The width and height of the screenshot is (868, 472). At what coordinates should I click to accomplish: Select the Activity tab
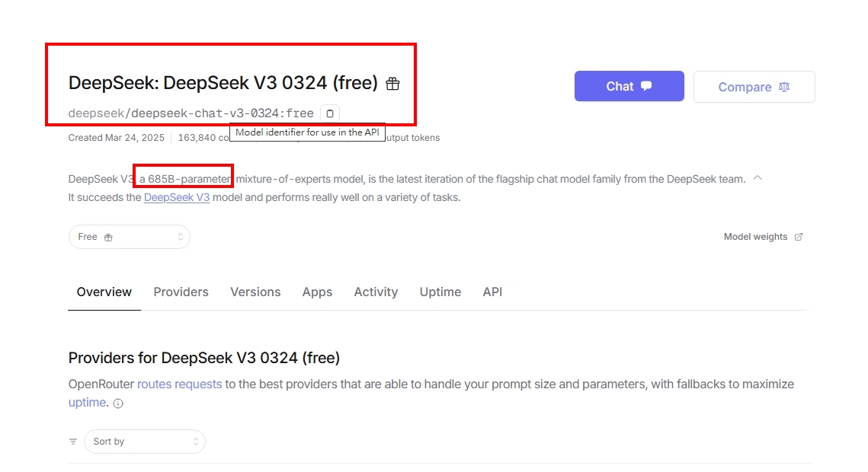tap(376, 292)
